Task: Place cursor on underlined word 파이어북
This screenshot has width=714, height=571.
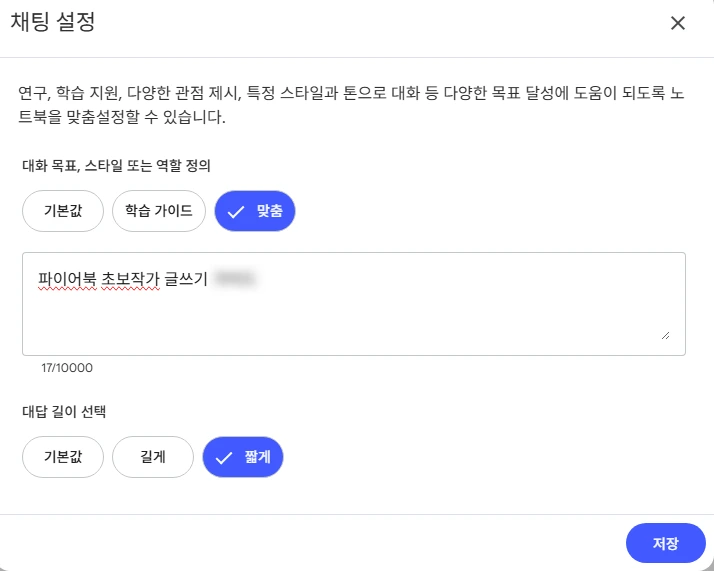Action: (67, 279)
